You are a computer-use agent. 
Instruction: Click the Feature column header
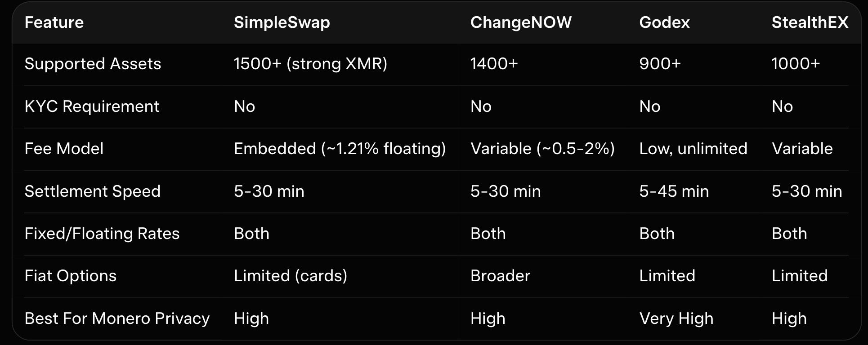(x=54, y=22)
